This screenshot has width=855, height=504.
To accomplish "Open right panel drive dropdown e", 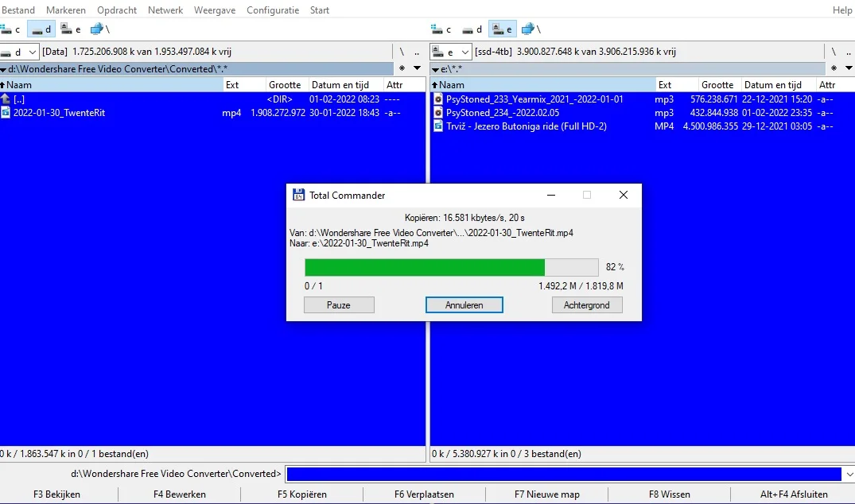I will click(450, 52).
